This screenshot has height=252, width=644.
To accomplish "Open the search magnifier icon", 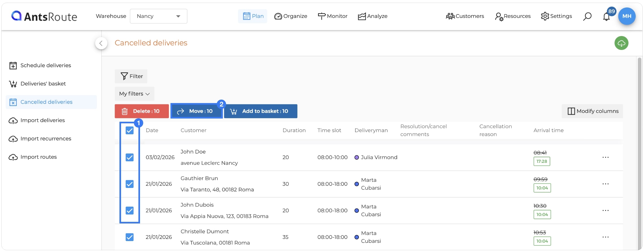I will (x=587, y=16).
